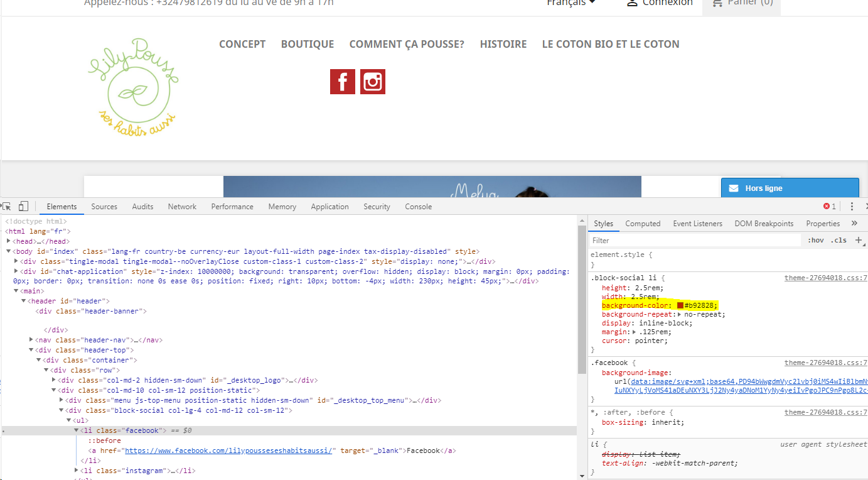868x480 pixels.
Task: Expand the li class instagram node
Action: click(x=77, y=471)
